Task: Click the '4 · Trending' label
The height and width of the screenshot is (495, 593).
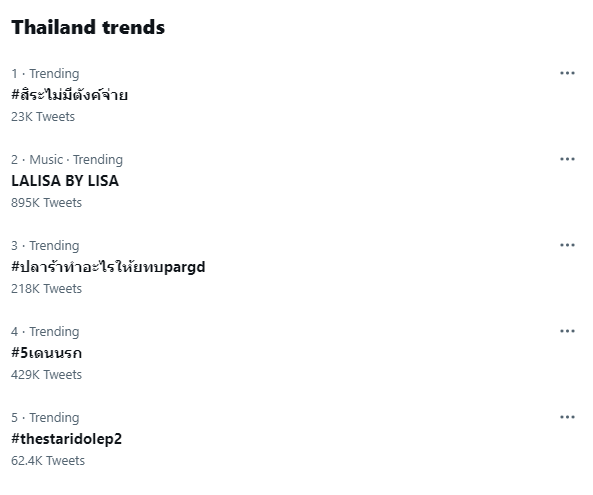Action: click(x=45, y=332)
